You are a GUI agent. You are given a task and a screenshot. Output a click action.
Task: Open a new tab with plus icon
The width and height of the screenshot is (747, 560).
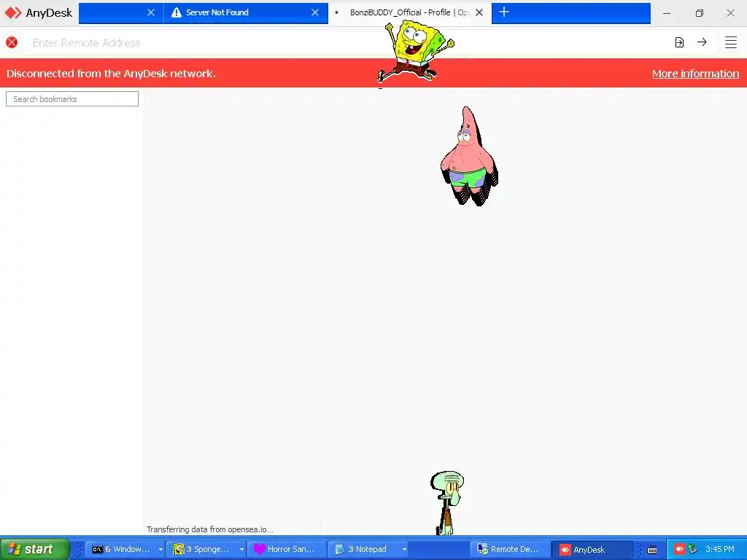[504, 12]
